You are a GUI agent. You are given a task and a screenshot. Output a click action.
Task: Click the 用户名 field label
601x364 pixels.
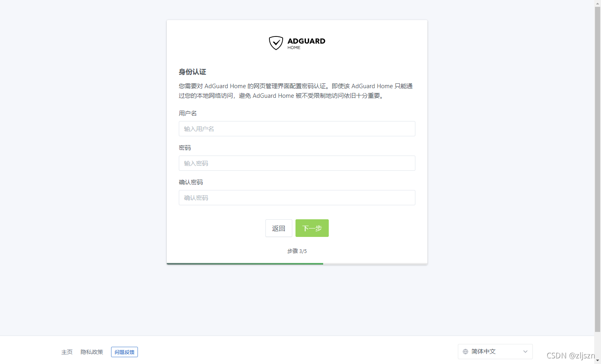188,113
